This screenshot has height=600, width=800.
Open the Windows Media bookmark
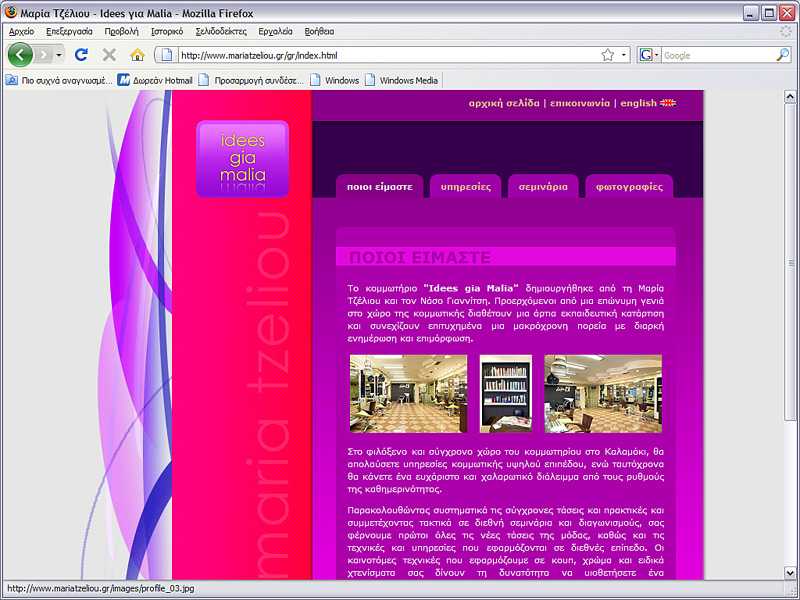(402, 81)
